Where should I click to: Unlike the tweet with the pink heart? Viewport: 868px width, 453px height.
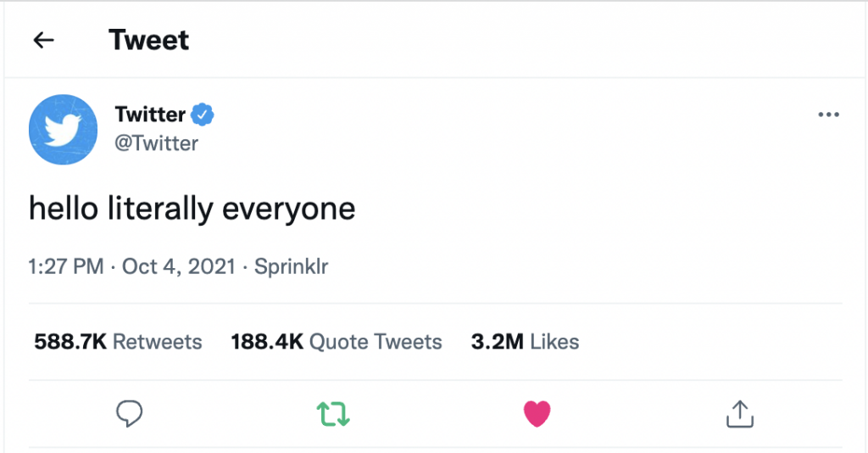[537, 413]
